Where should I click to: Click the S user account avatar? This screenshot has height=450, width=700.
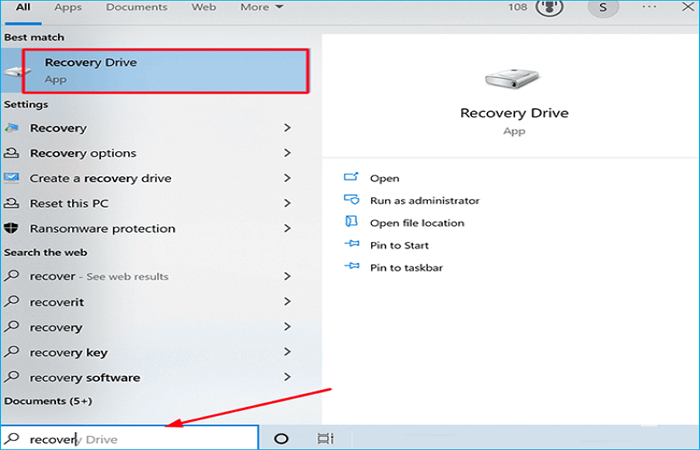(603, 7)
